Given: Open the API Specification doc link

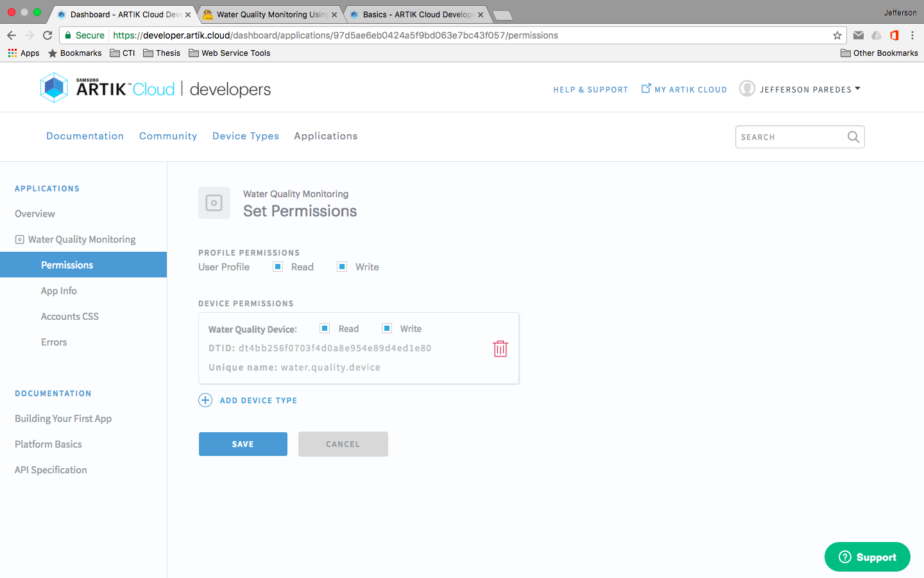Looking at the screenshot, I should click(x=51, y=470).
